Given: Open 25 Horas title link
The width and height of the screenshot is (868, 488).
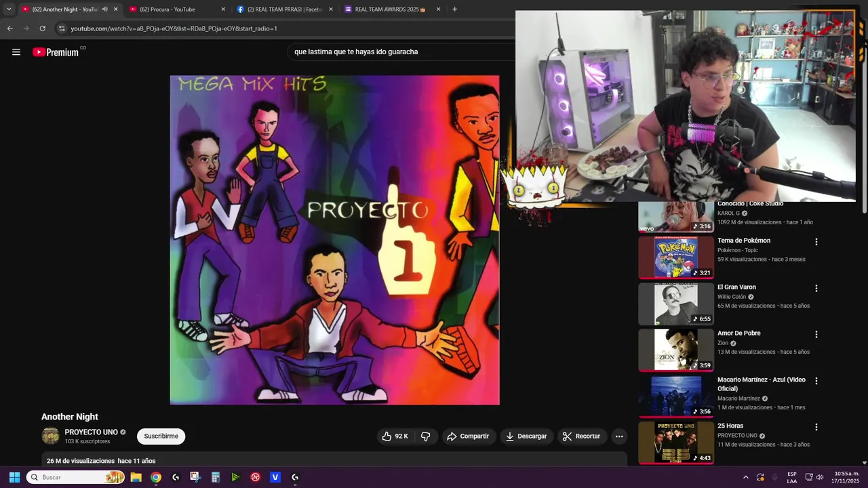Looking at the screenshot, I should [730, 426].
